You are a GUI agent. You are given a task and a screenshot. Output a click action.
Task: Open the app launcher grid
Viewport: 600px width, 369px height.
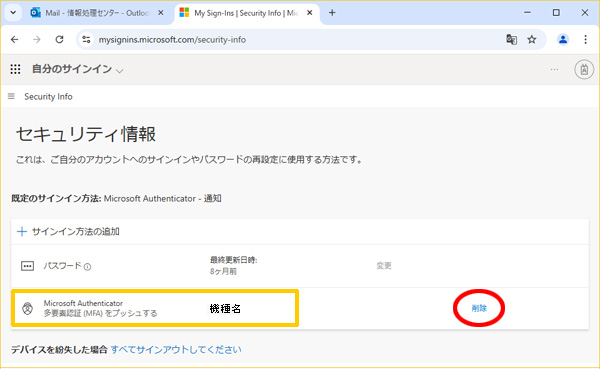15,69
